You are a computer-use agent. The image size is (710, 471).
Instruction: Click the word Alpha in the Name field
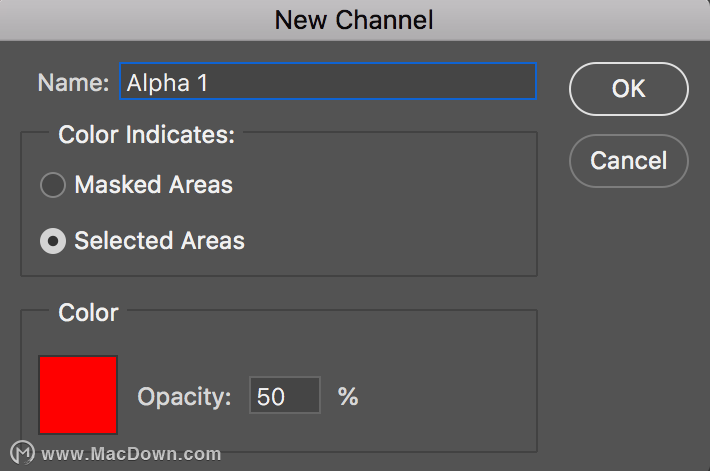coord(158,83)
